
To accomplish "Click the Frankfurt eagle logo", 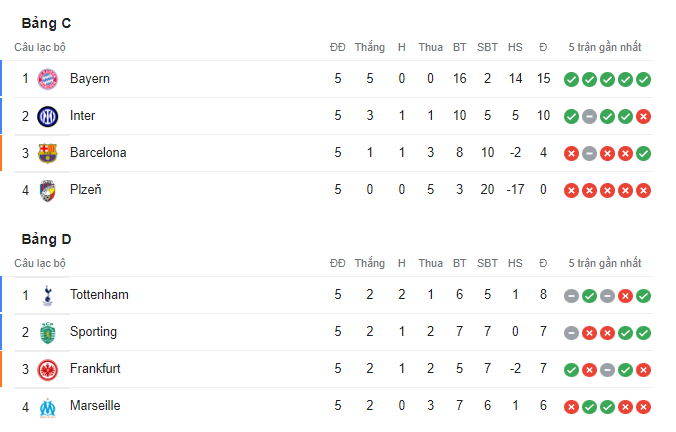I will [x=47, y=370].
